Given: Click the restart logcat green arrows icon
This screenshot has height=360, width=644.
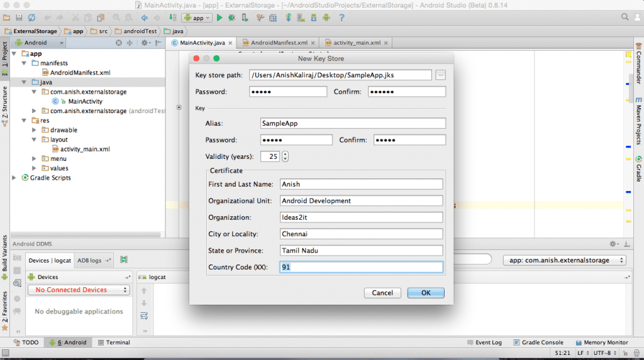Looking at the screenshot, I should coord(124,259).
